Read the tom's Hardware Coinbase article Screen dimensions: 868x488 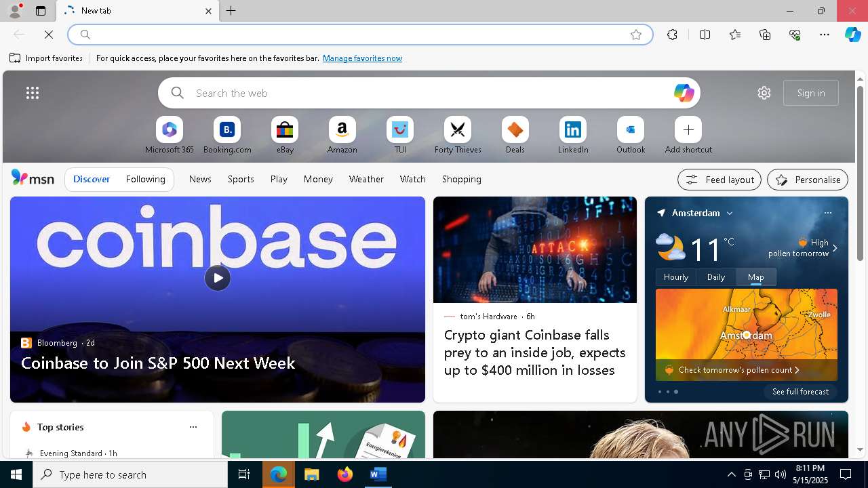[535, 352]
